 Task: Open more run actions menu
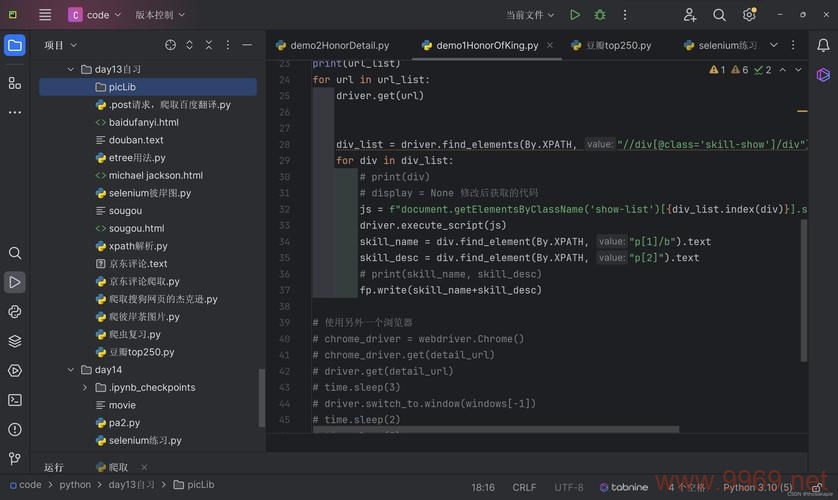tap(625, 15)
